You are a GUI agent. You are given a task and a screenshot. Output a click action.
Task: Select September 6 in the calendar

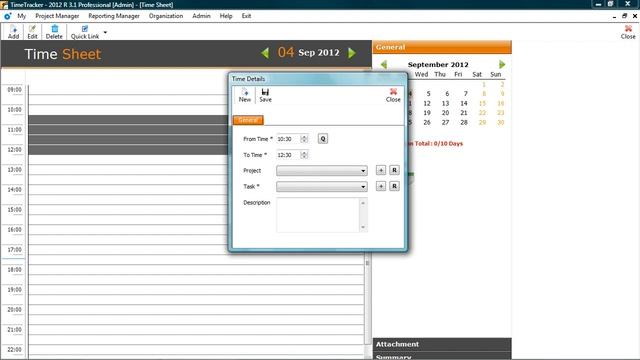[447, 94]
